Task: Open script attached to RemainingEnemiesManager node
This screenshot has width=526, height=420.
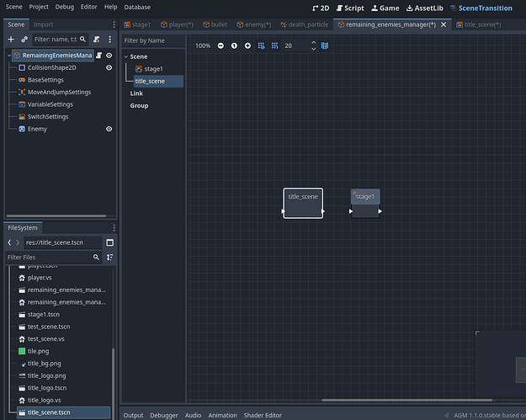Action: point(99,56)
